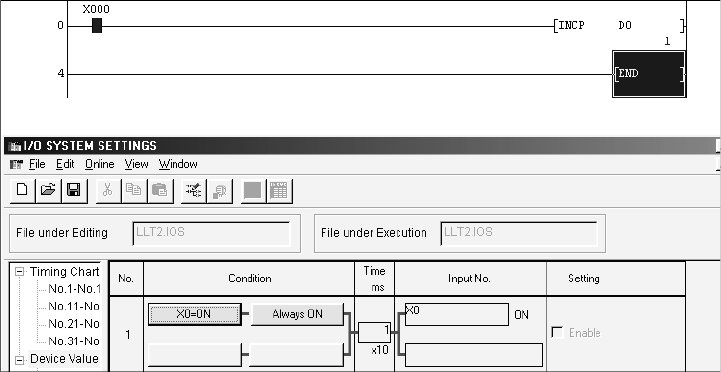
Task: Click the X000 contact in the ladder
Action: coord(97,26)
